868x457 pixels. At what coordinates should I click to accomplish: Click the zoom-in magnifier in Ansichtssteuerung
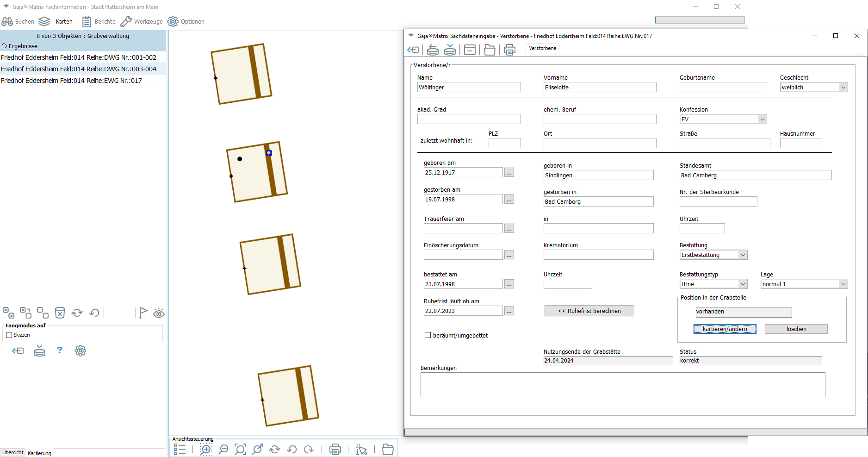point(206,449)
